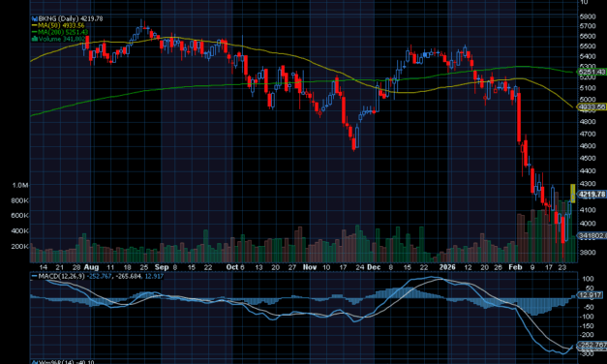Click the Dec month label on date axis
The image size is (607, 364).
[x=374, y=267]
